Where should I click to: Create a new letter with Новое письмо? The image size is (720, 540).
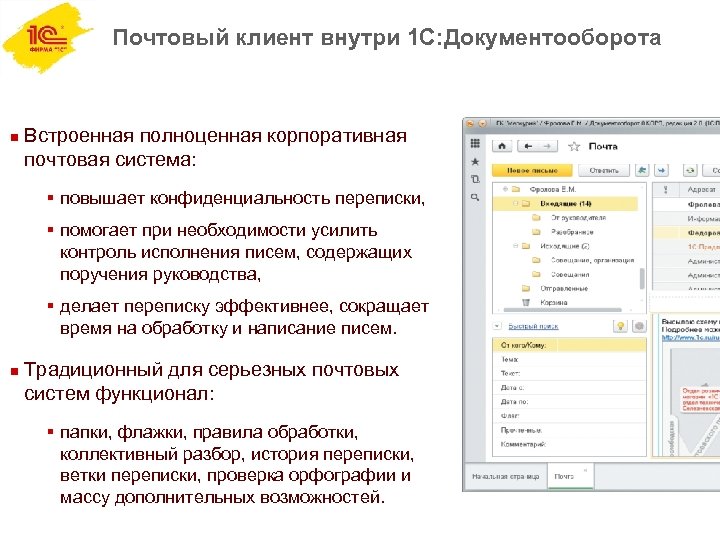[x=532, y=170]
